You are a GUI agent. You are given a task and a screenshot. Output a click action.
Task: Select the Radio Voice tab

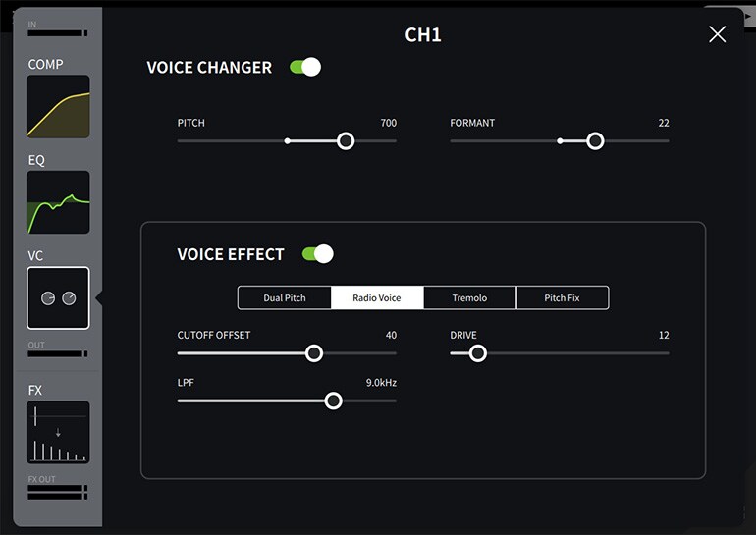tap(377, 297)
